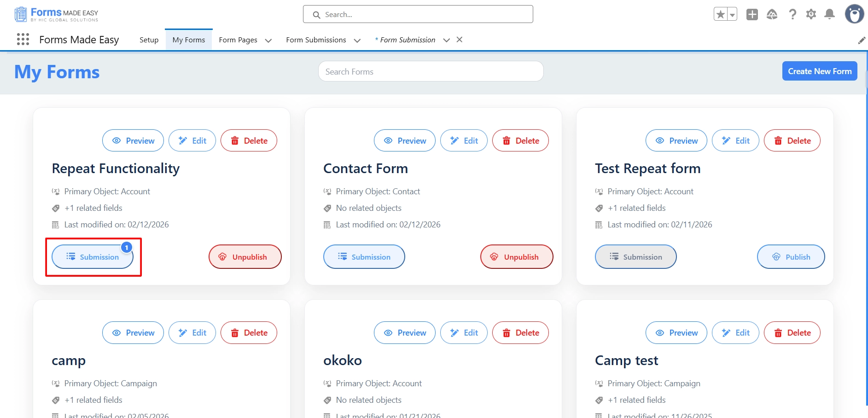Expand the Form Pages tab dropdown
868x418 pixels.
point(268,41)
